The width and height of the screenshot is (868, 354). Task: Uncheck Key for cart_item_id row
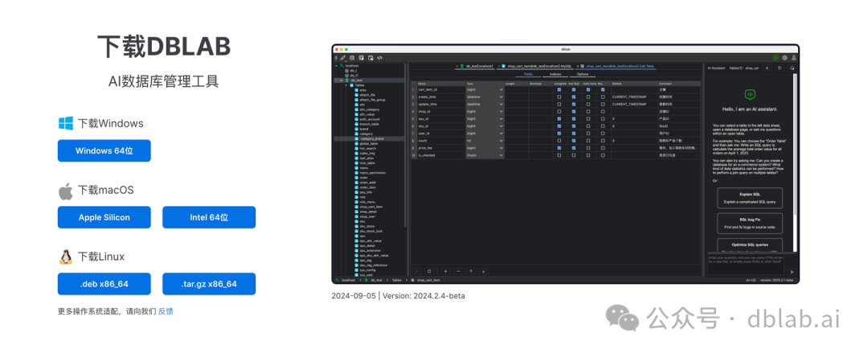point(603,90)
